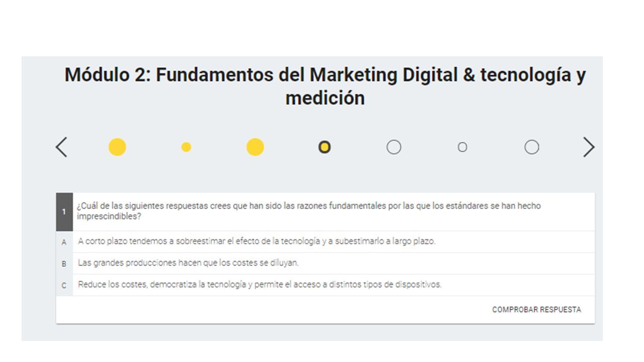Select the letter B option marker
This screenshot has width=644, height=362.
point(64,264)
